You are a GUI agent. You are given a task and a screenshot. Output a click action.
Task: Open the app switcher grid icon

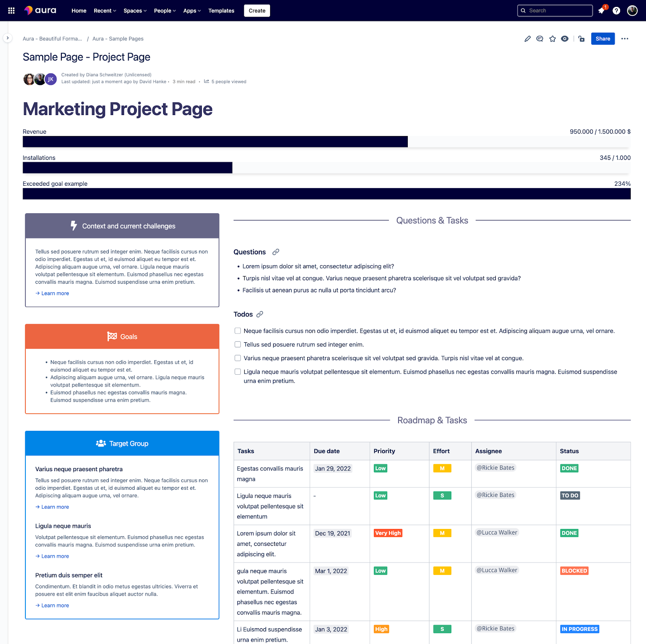click(11, 10)
